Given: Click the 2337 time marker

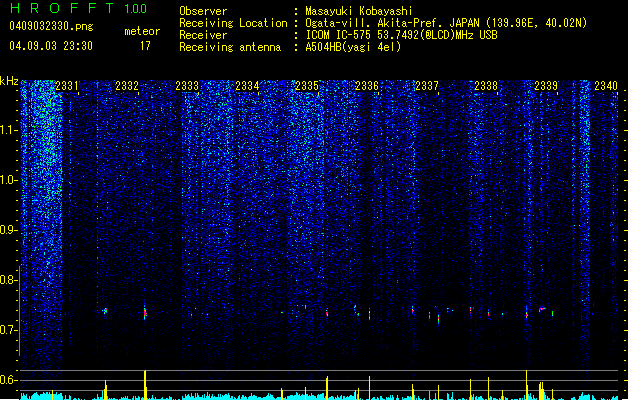Looking at the screenshot, I should (427, 86).
